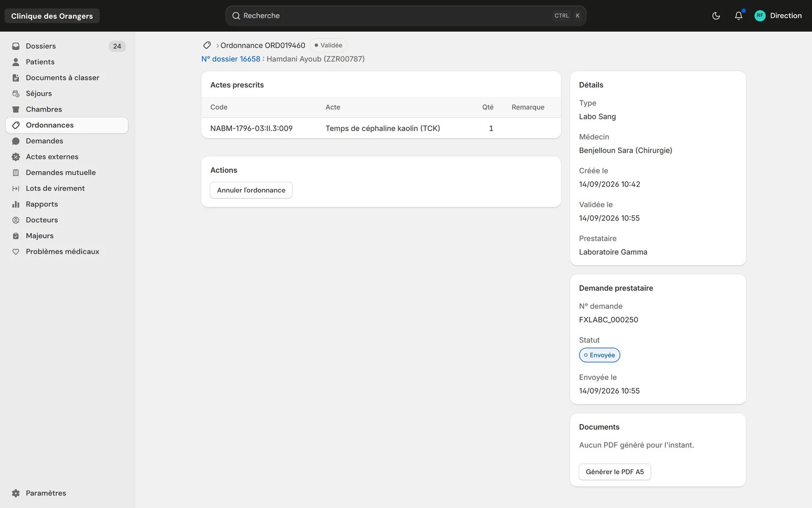
Task: Click the RF user avatar
Action: click(x=760, y=16)
